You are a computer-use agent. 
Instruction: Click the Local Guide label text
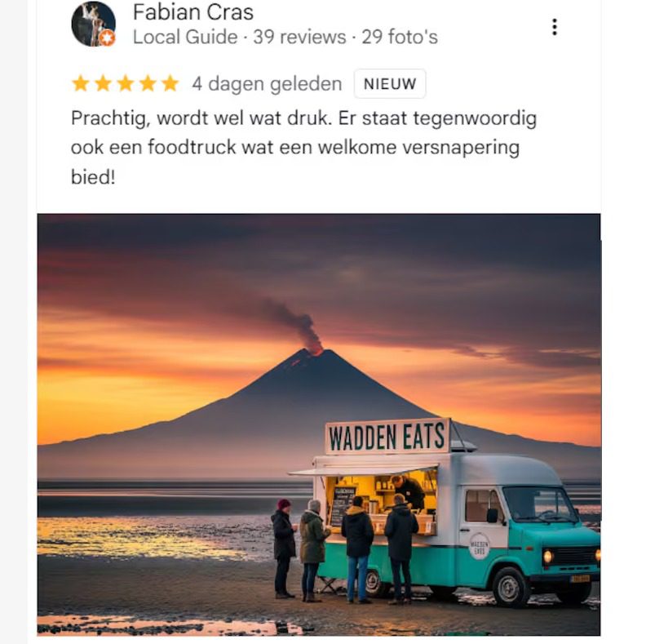[185, 37]
